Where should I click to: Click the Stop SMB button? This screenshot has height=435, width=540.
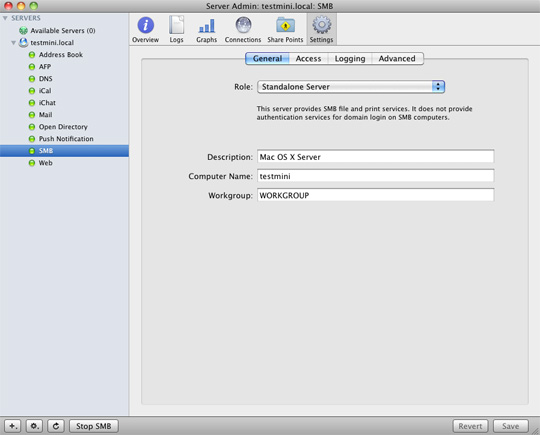94,426
